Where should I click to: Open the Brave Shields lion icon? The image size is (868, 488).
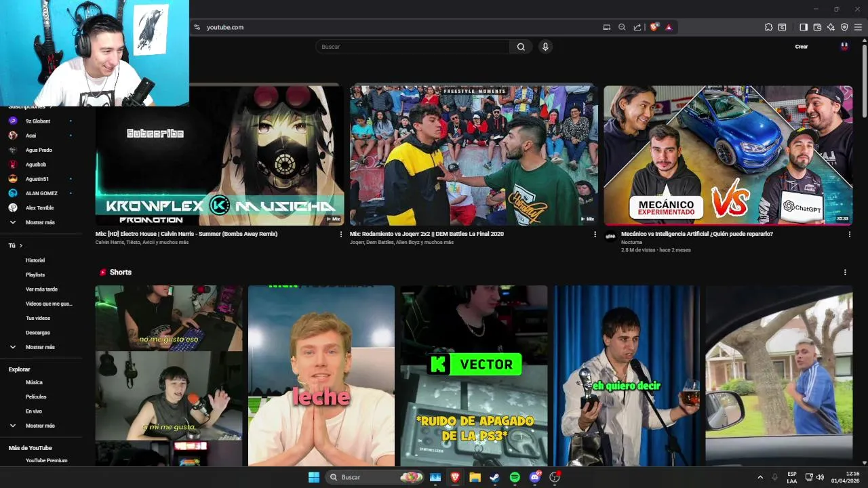(654, 27)
